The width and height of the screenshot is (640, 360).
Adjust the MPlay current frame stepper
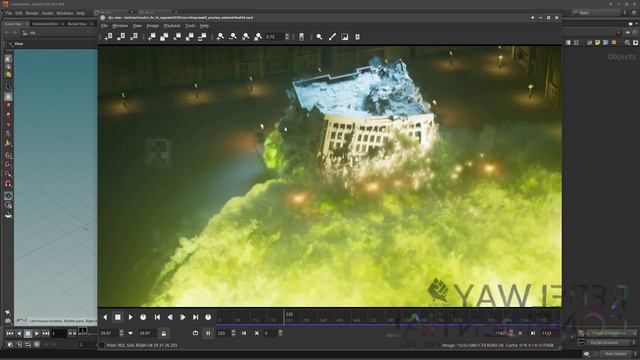(233, 333)
